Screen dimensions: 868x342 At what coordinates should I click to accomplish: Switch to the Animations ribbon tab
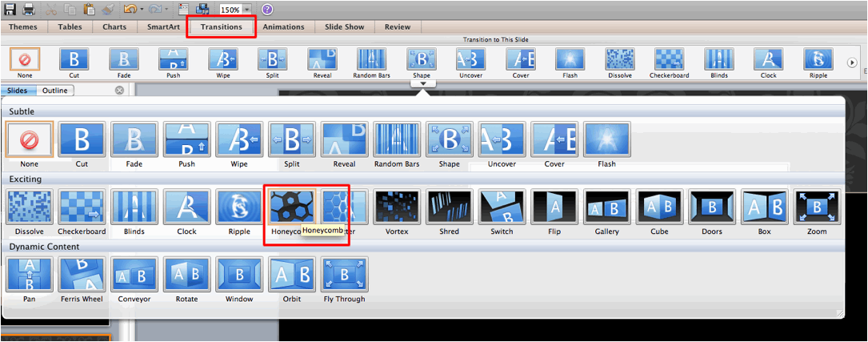284,26
